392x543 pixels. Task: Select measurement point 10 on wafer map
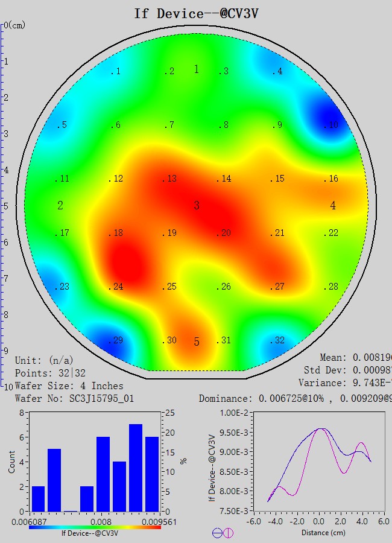tap(330, 125)
